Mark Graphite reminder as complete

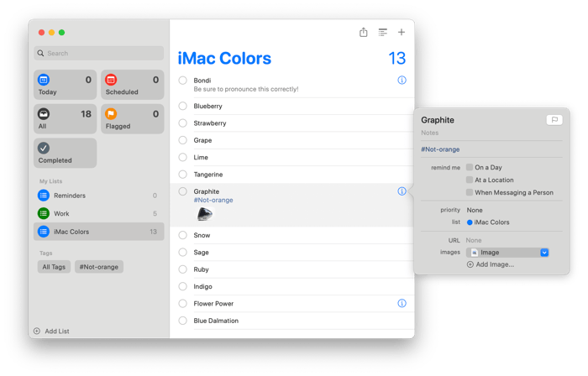point(182,191)
